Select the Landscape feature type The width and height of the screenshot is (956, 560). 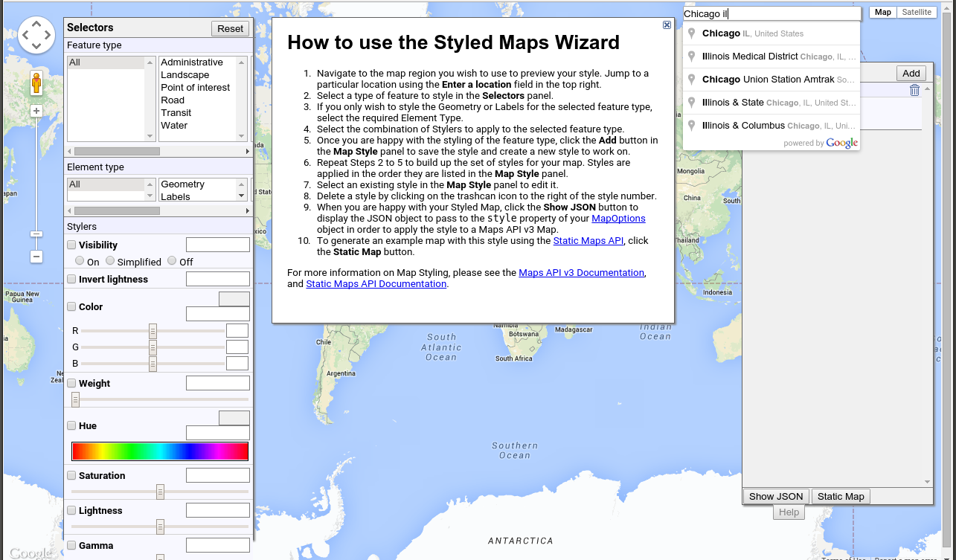pos(198,75)
